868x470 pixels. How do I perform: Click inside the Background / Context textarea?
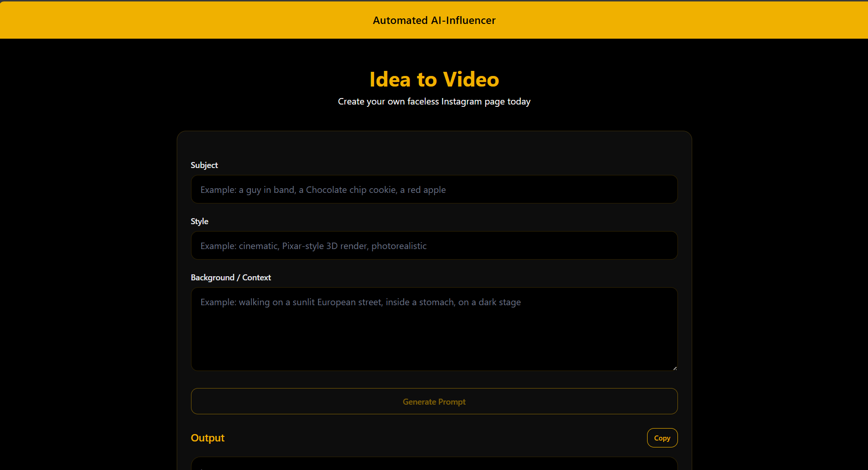[x=434, y=336]
